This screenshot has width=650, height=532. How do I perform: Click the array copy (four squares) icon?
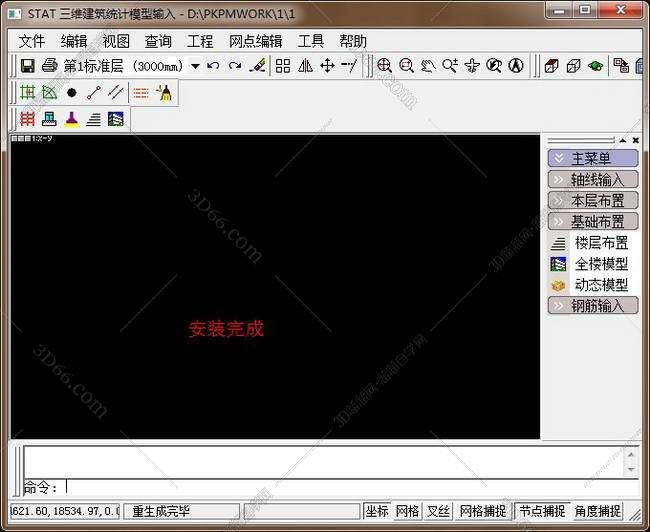283,66
